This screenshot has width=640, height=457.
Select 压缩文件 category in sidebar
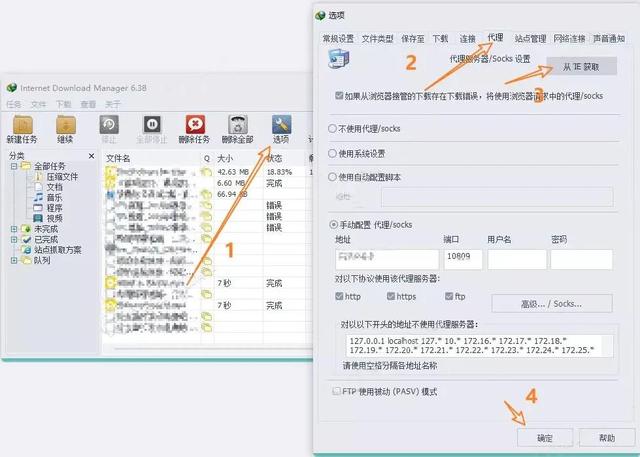click(x=62, y=177)
